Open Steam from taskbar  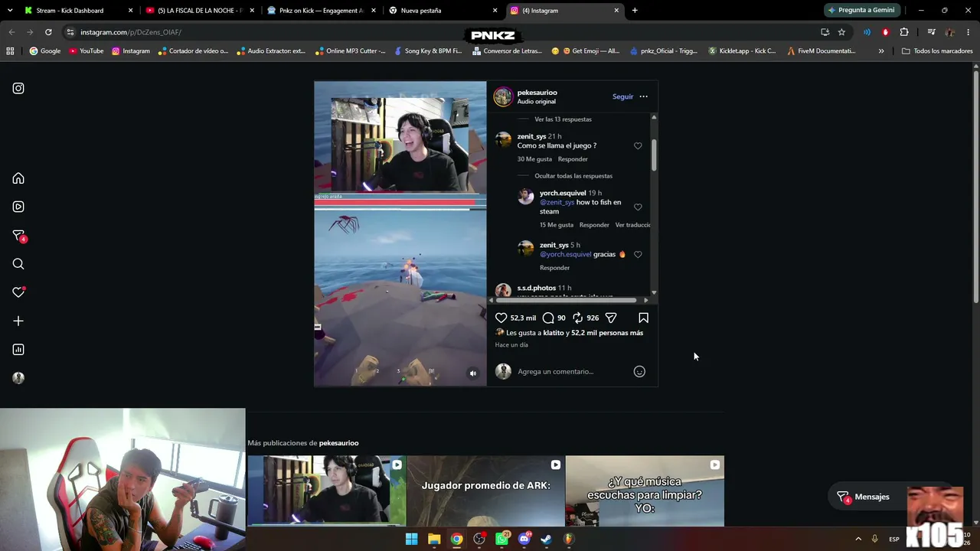coord(547,539)
